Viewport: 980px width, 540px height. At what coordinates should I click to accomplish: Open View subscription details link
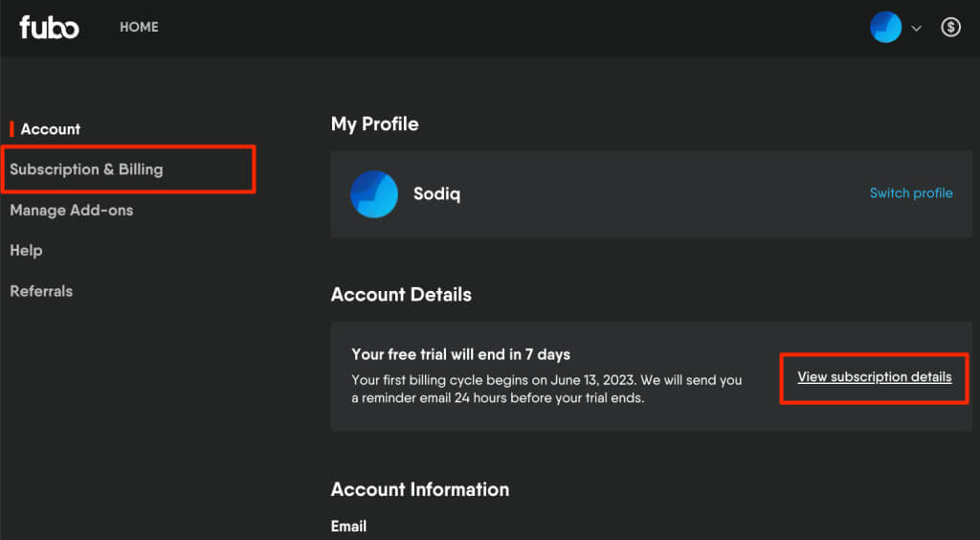click(874, 377)
